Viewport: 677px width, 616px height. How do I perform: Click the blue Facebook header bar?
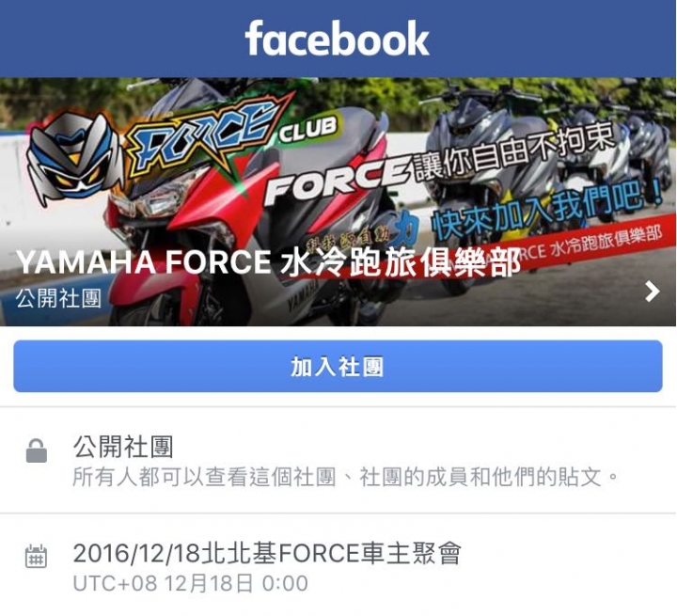[338, 39]
